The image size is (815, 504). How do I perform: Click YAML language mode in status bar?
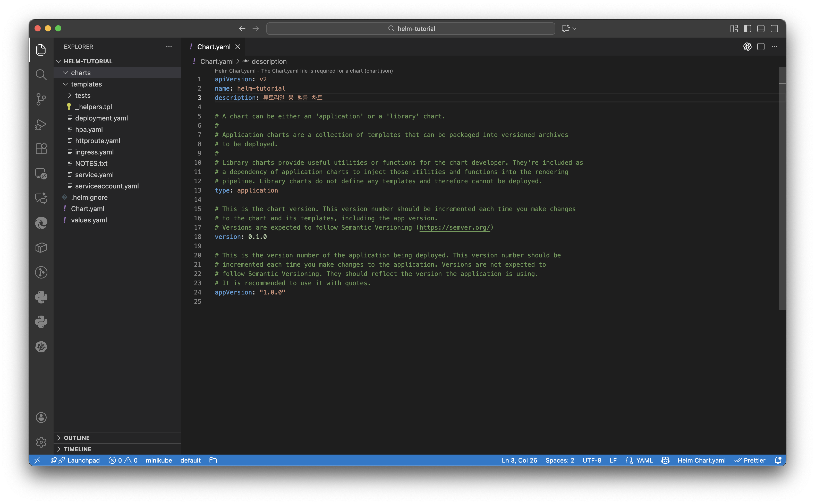point(644,460)
